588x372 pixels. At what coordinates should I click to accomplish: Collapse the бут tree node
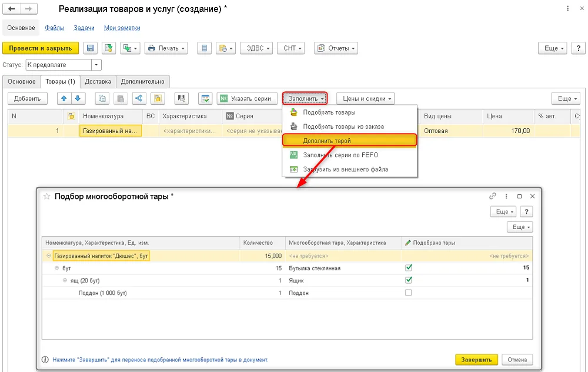pos(57,268)
